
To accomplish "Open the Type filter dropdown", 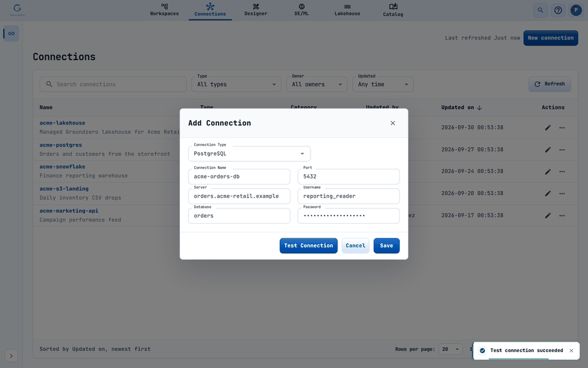I will click(x=236, y=84).
